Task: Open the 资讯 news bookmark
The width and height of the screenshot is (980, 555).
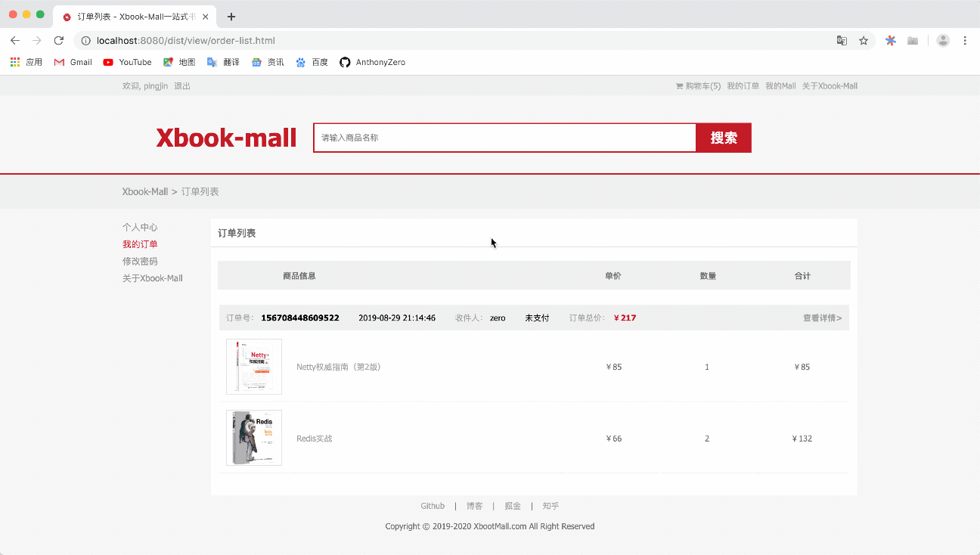Action: click(x=268, y=62)
